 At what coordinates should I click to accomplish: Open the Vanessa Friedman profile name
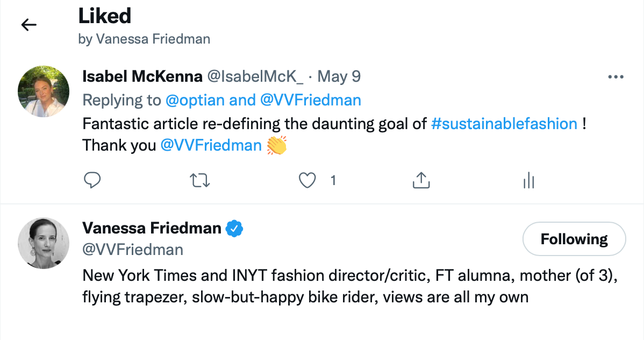tap(152, 228)
